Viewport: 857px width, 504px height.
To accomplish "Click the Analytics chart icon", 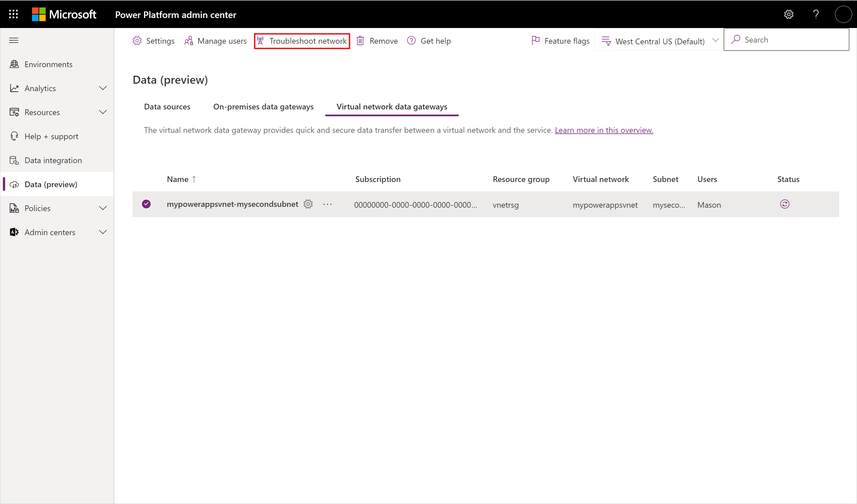I will (14, 88).
